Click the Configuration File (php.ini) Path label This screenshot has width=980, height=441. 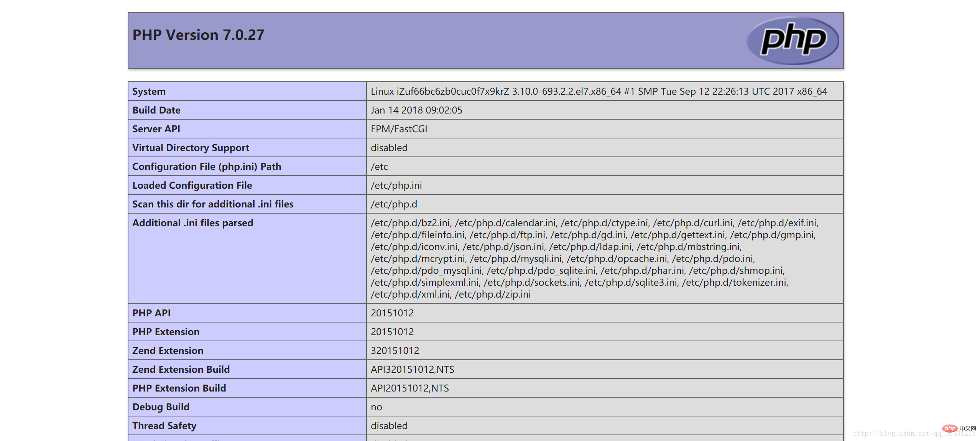pos(207,166)
